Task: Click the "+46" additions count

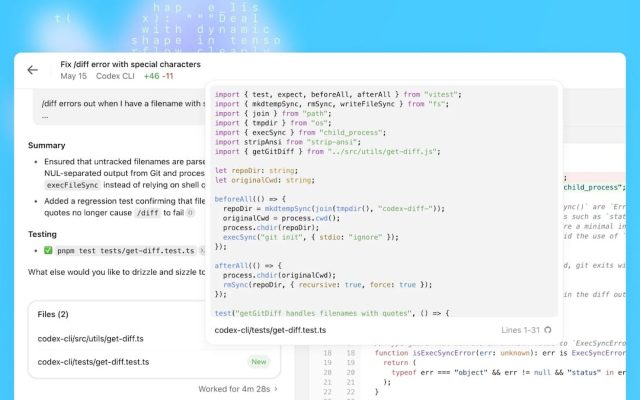Action: (x=151, y=76)
